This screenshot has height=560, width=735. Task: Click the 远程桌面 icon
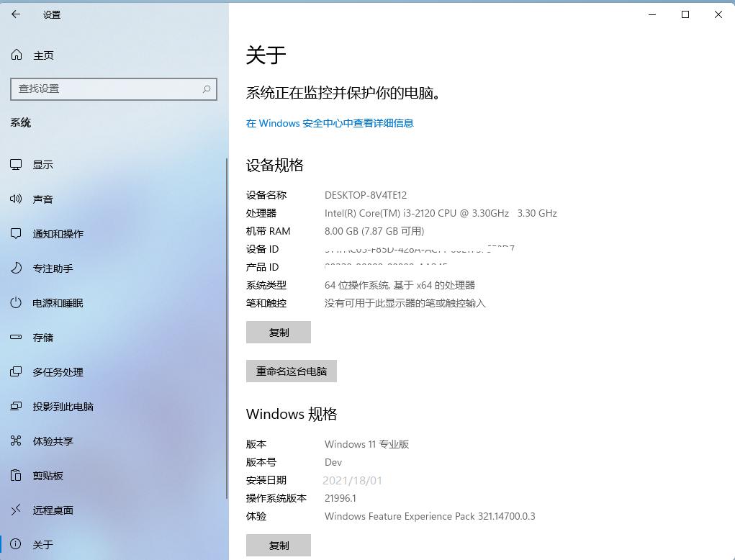click(x=16, y=510)
